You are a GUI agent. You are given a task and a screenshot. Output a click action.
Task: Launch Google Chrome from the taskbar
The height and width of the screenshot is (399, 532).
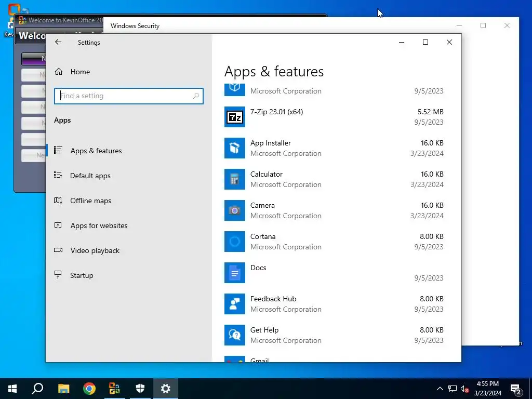point(89,389)
